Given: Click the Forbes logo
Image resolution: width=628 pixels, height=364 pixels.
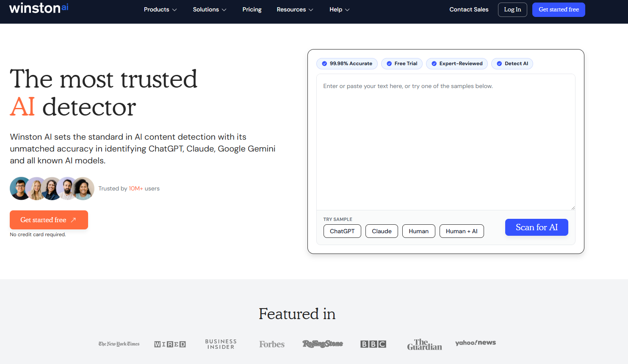Looking at the screenshot, I should 272,344.
